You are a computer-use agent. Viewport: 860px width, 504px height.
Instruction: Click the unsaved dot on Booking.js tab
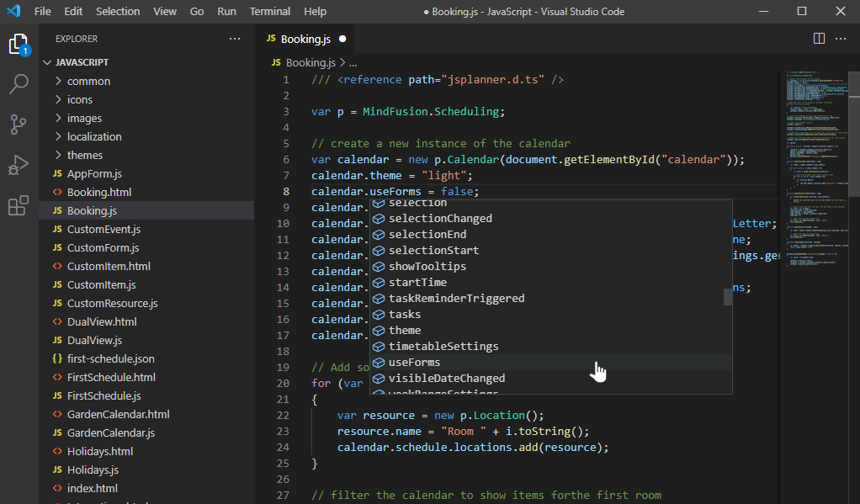pos(342,39)
